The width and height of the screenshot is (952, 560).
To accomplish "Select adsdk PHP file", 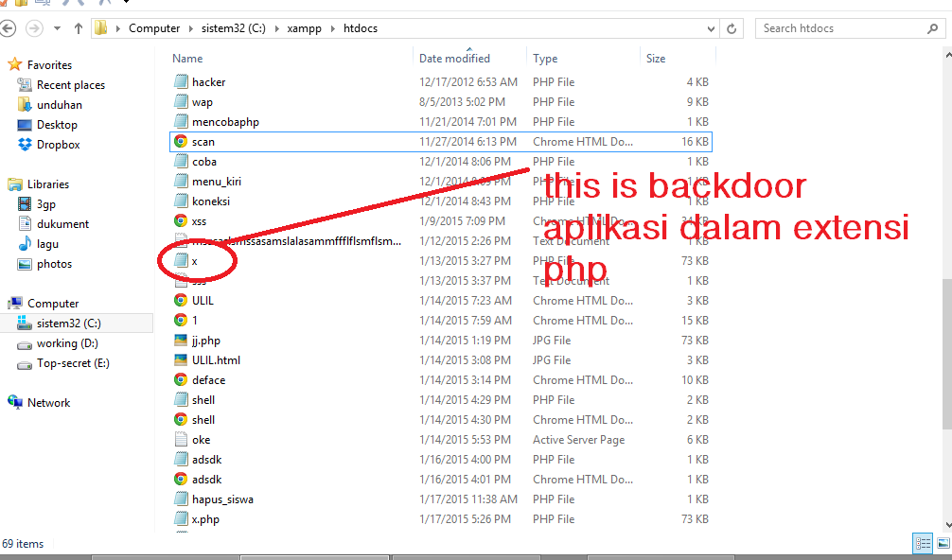I will [442, 460].
